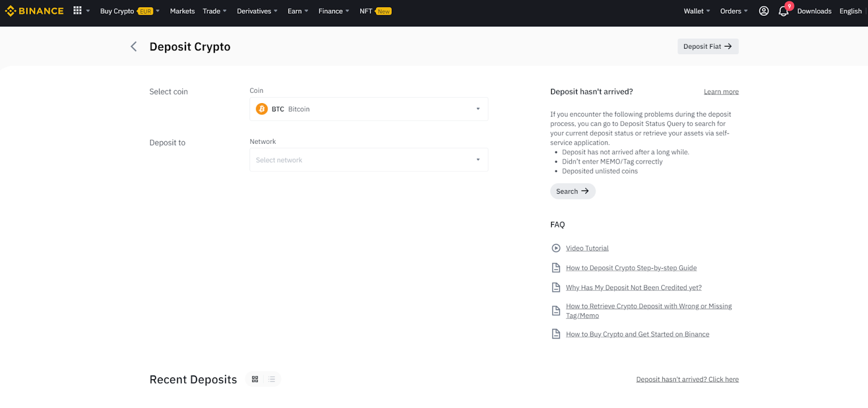Open How to Deposit Crypto Step-by-step Guide
The height and width of the screenshot is (408, 868).
point(631,268)
